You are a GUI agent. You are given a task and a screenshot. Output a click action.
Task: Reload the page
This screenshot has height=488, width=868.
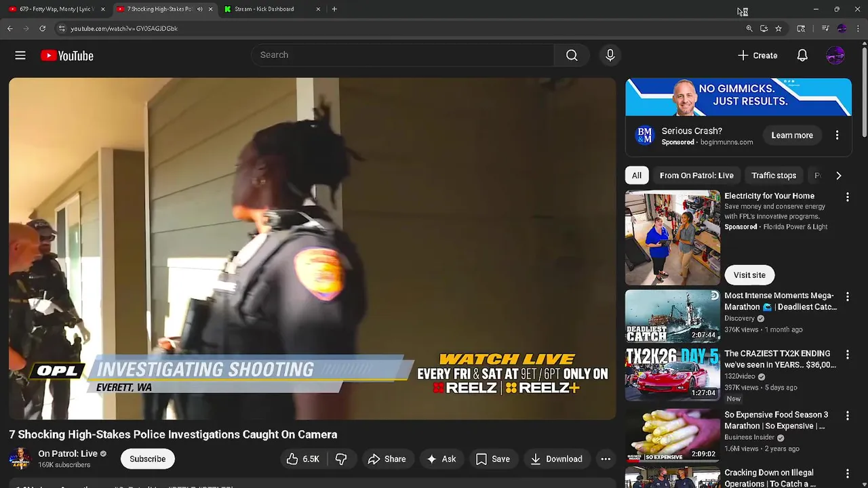click(x=42, y=28)
